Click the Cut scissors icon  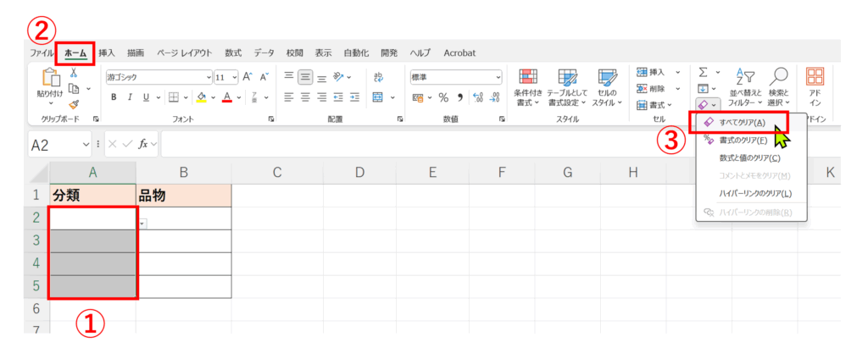[72, 73]
